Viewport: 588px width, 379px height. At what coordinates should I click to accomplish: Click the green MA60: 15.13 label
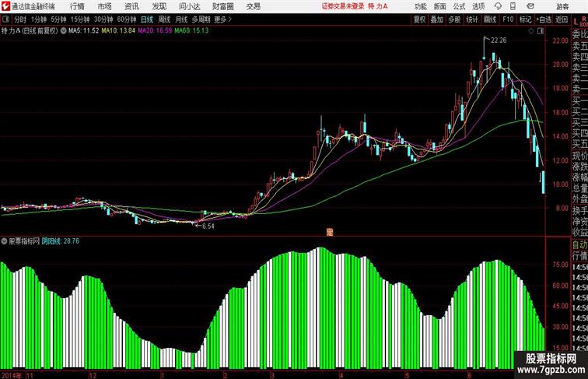click(x=191, y=31)
